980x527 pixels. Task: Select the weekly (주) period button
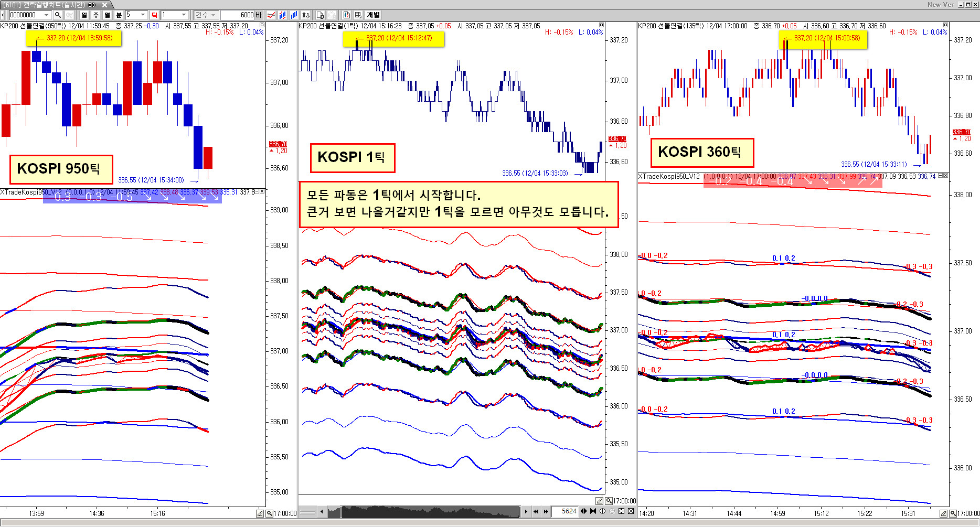[96, 15]
